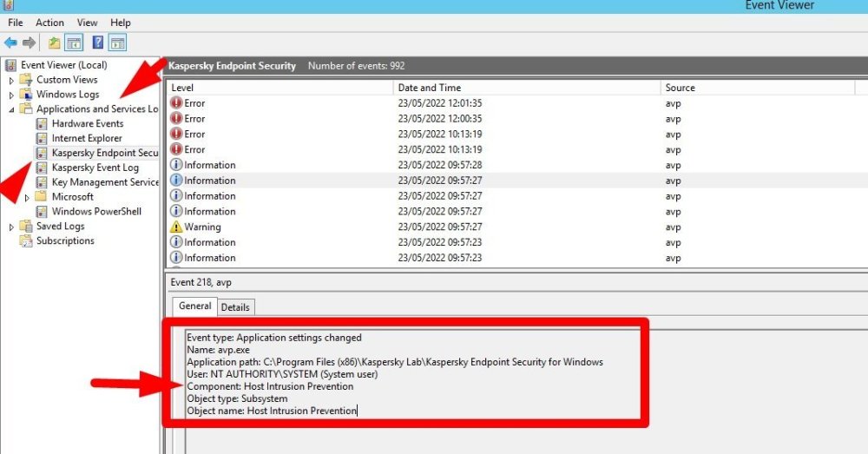Click the Windows PowerShell log icon
The image size is (868, 454).
click(42, 212)
